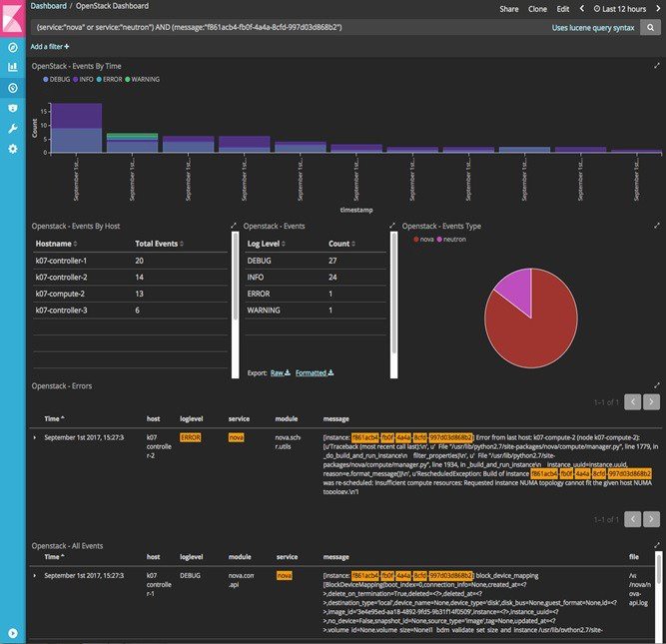This screenshot has height=644, width=666.
Task: Go to previous page in Errors top pager
Action: point(632,401)
